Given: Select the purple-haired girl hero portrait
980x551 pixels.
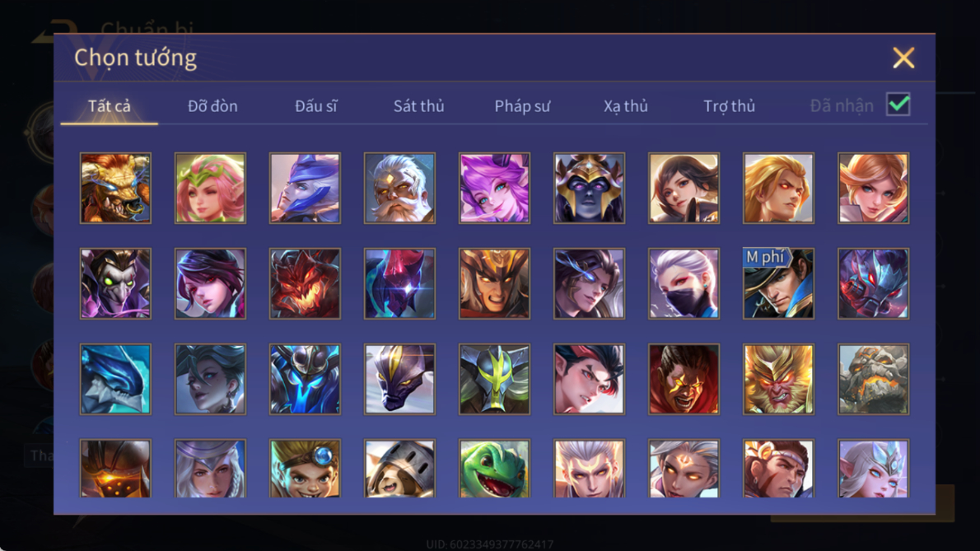Looking at the screenshot, I should pyautogui.click(x=494, y=188).
